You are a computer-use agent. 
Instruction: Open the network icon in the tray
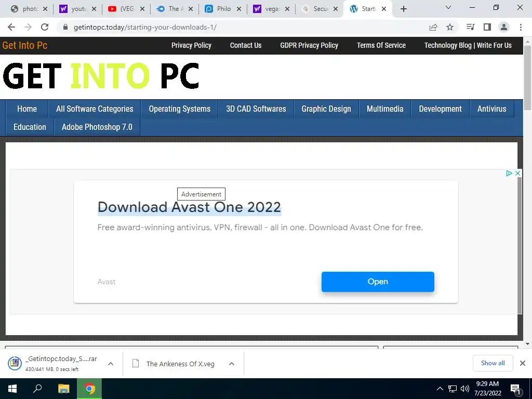tap(453, 389)
